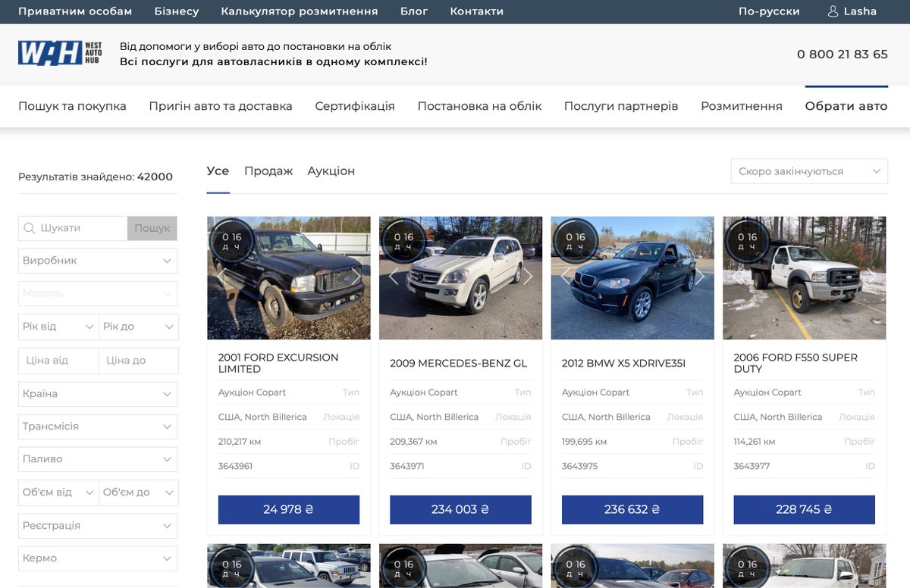Click the 234 003 ₴ price button
The height and width of the screenshot is (588, 910).
coord(460,510)
